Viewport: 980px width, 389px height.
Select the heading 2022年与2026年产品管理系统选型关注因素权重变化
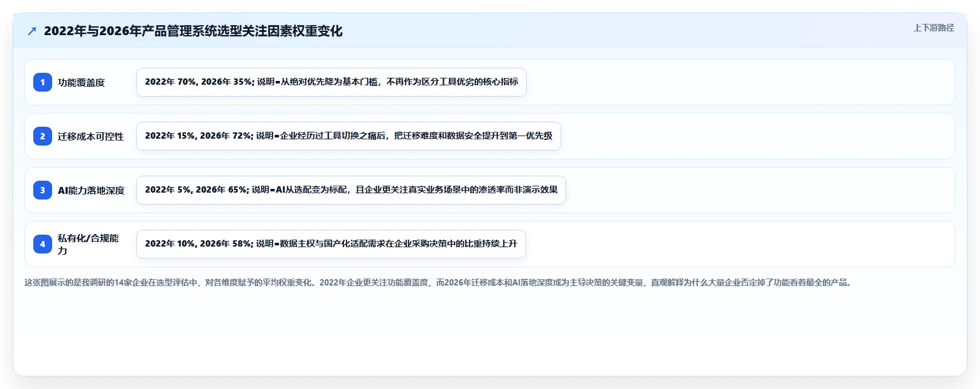(x=193, y=31)
